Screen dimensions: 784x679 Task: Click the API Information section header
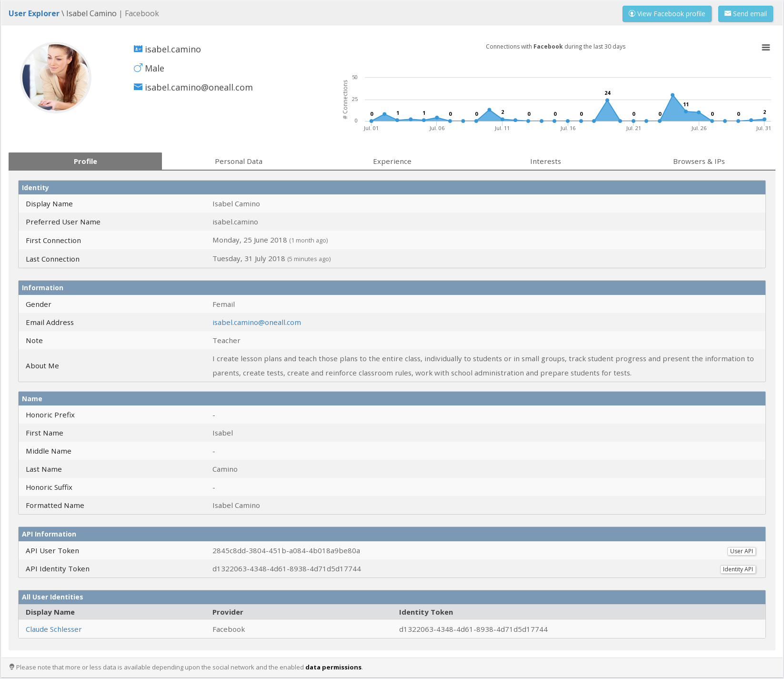(x=392, y=534)
